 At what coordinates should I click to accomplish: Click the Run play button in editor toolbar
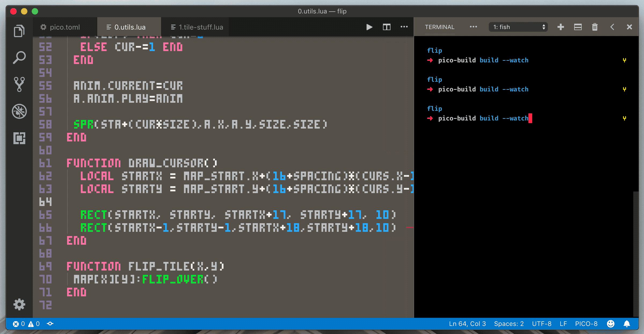(x=369, y=27)
